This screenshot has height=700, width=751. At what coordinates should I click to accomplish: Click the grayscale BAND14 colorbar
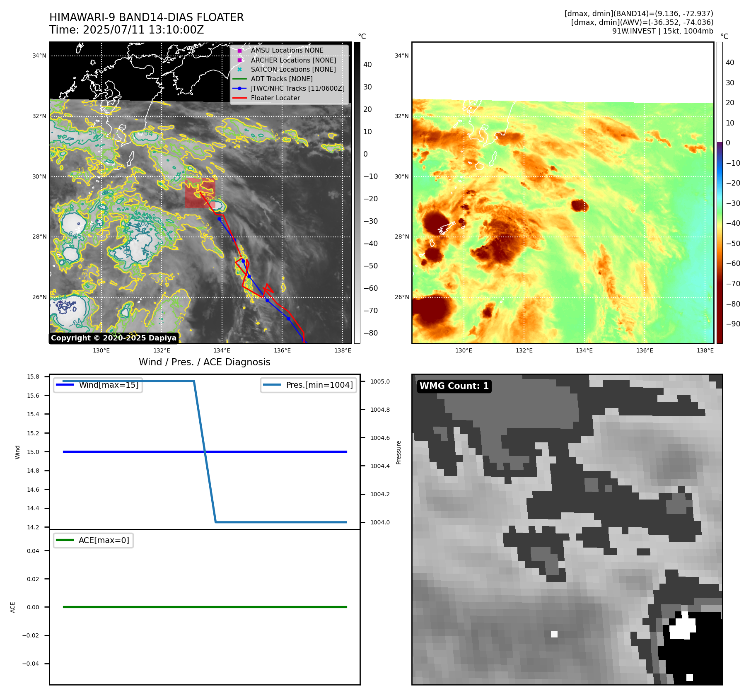[357, 193]
